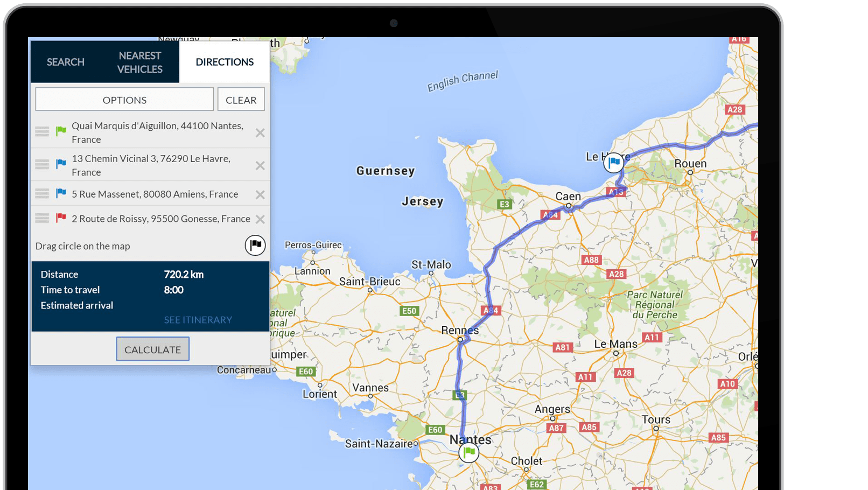Click the red destination flag beside Gonesse

(x=61, y=218)
